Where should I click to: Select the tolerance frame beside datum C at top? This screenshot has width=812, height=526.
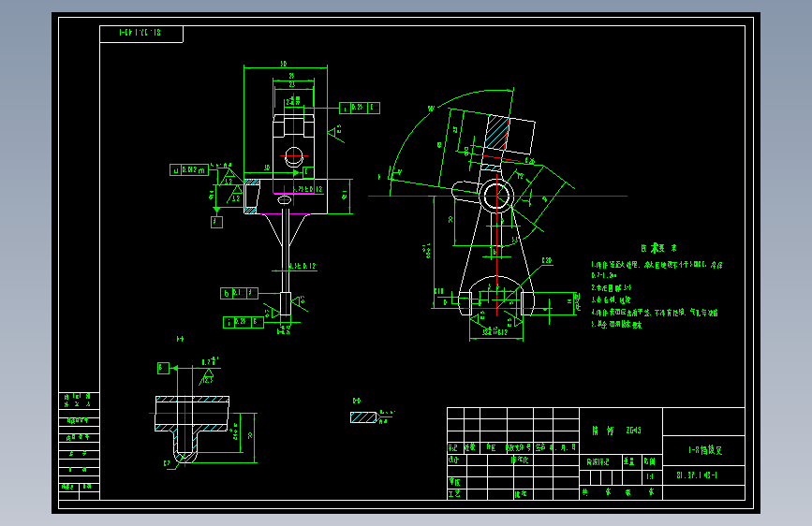tap(360, 108)
